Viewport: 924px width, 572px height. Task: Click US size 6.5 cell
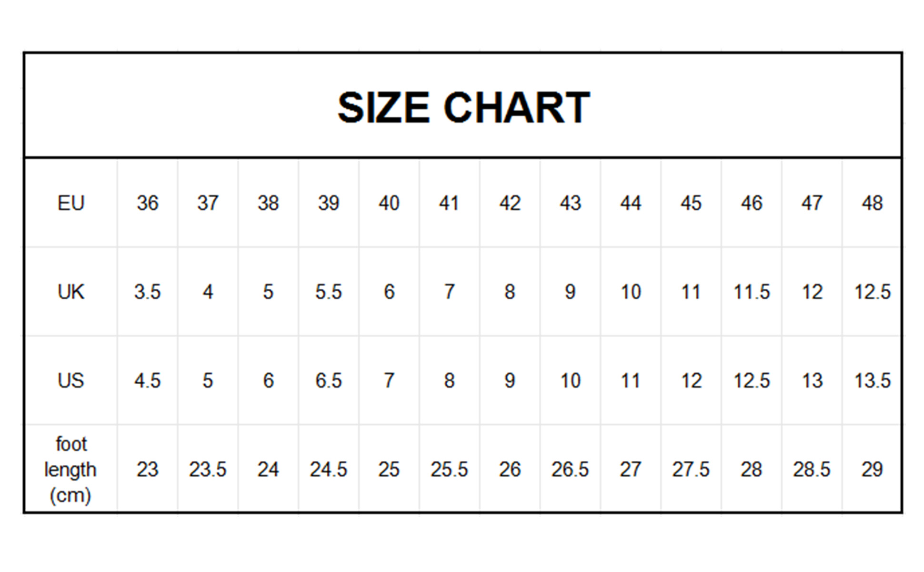pos(328,381)
